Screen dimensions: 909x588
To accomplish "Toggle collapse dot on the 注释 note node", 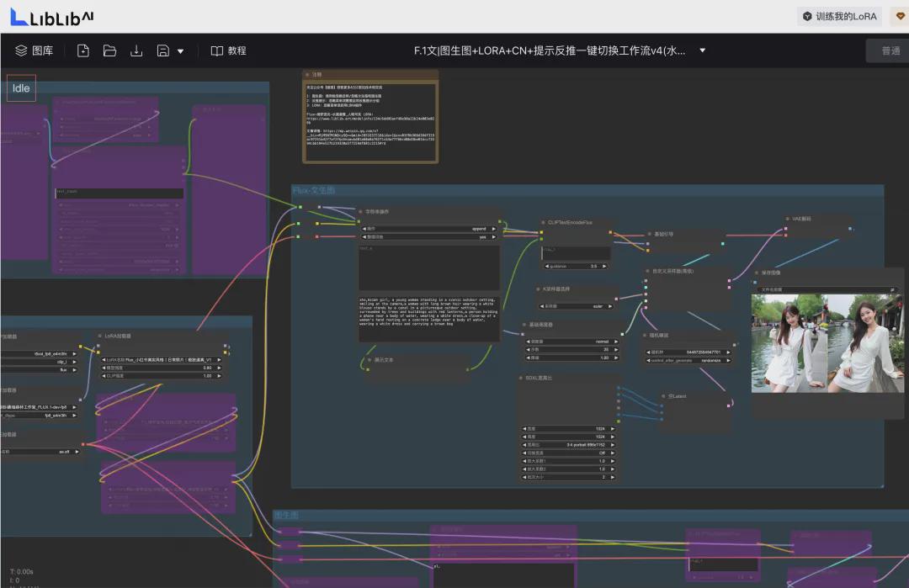I will (x=307, y=75).
